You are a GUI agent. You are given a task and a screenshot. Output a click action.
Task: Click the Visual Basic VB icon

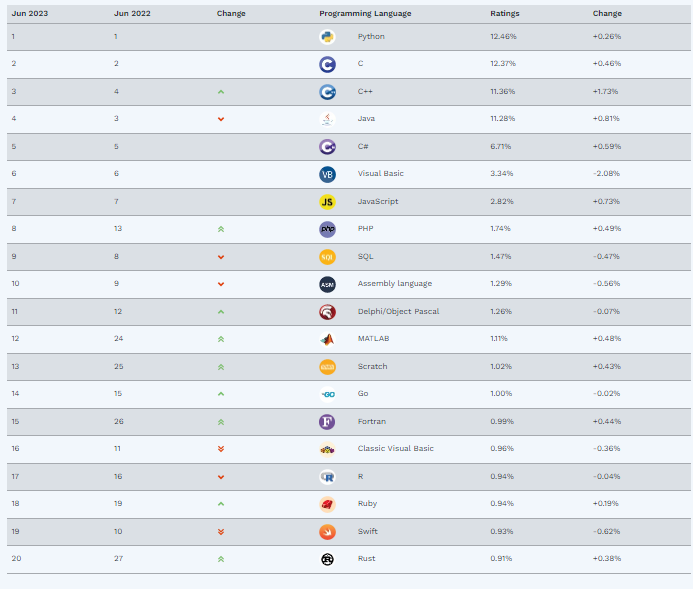[327, 174]
